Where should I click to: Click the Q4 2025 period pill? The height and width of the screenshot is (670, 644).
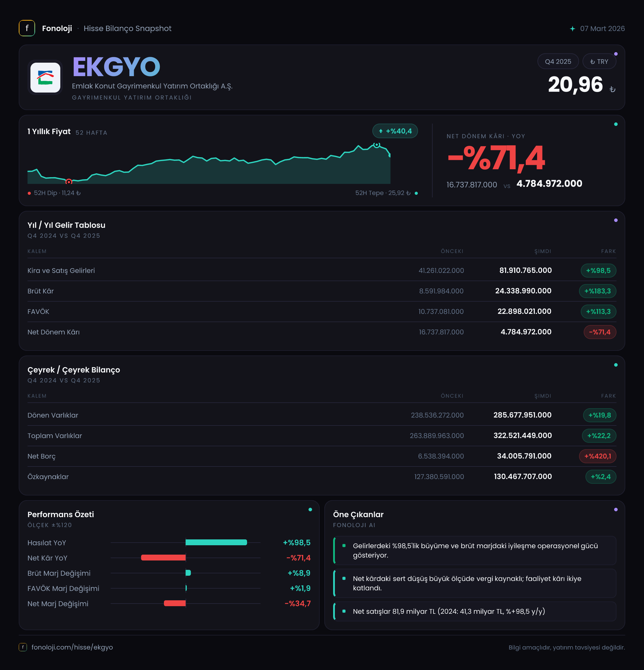coord(558,61)
